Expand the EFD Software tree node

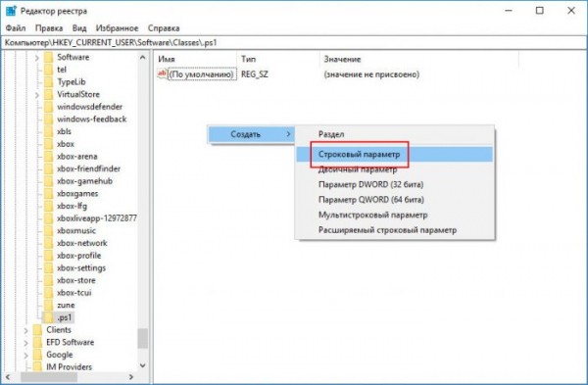pyautogui.click(x=25, y=343)
